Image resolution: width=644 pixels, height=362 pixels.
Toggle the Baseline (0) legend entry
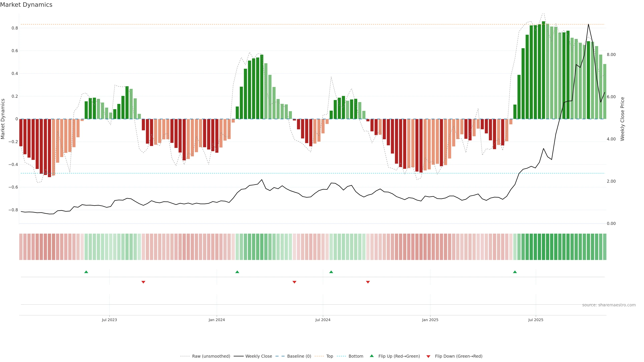[299, 356]
